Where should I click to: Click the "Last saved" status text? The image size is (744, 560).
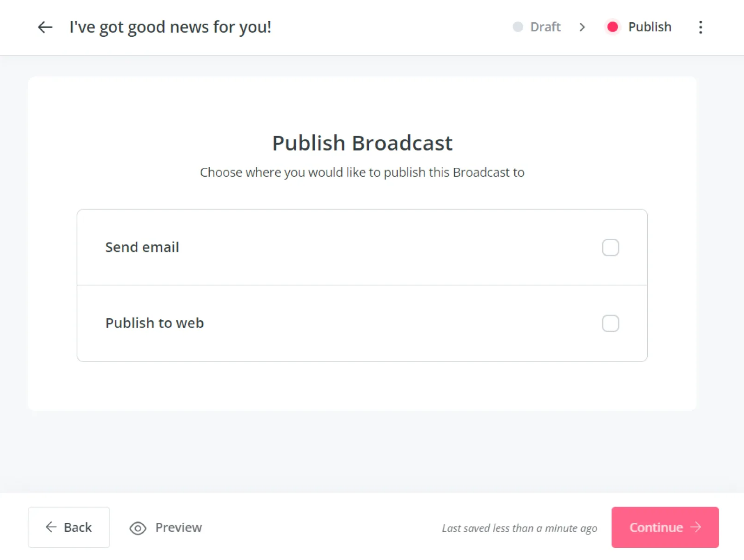tap(519, 528)
